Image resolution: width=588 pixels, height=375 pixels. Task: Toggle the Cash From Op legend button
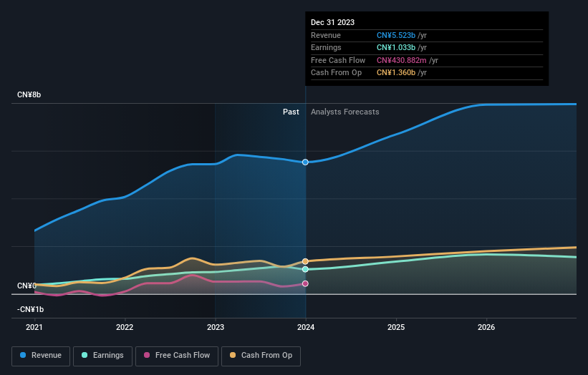coord(261,356)
